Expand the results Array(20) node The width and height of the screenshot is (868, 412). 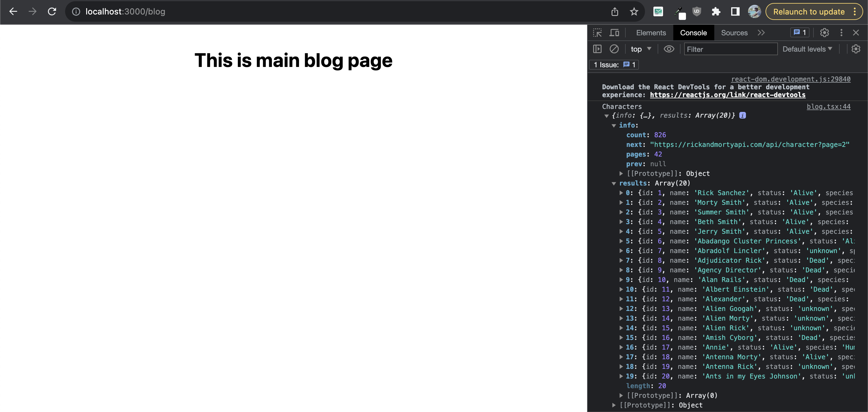(613, 183)
